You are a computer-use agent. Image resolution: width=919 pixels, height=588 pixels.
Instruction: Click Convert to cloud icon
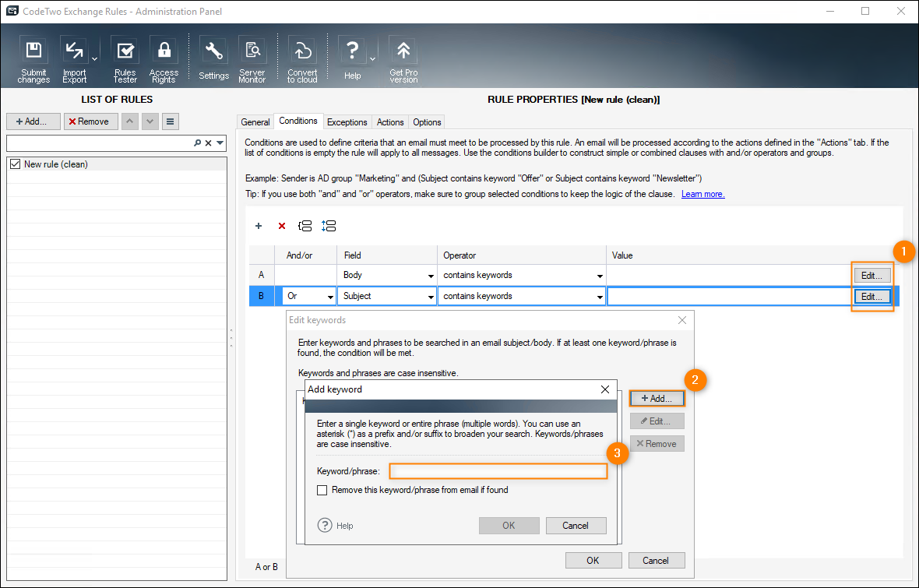[x=302, y=60]
